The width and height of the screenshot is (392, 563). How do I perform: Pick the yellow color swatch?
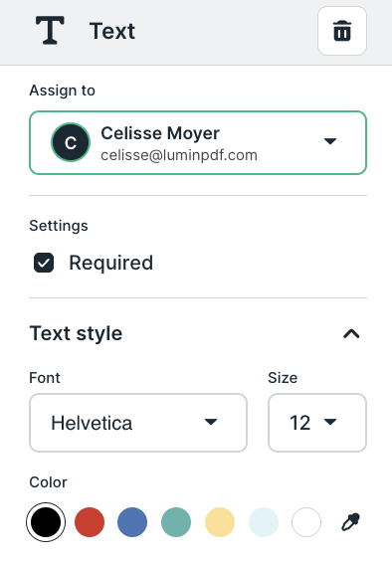pyautogui.click(x=220, y=522)
